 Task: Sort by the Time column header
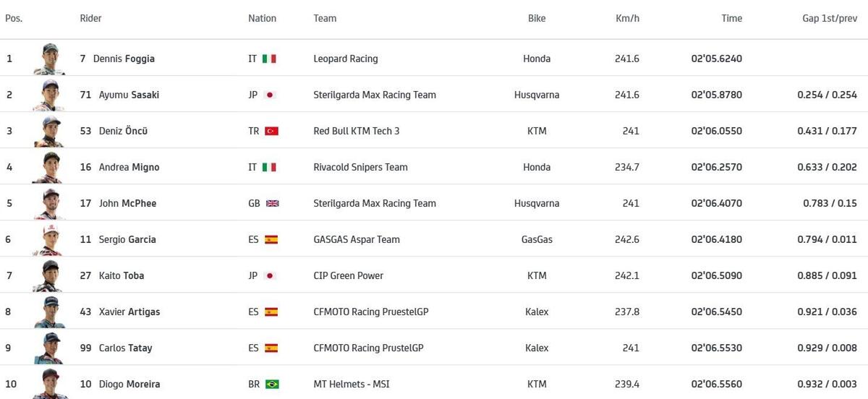tap(731, 18)
